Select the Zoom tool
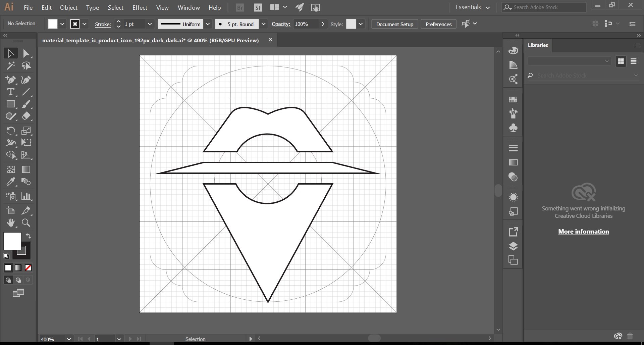 (x=26, y=223)
